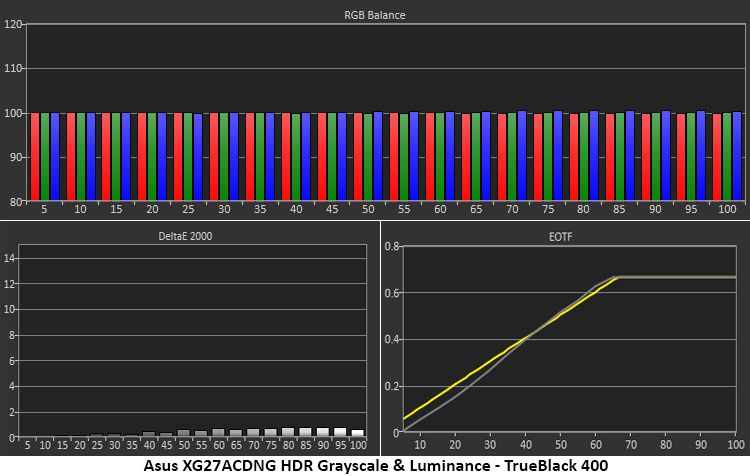The height and width of the screenshot is (476, 750).
Task: Click the 75 label on RGB Balance x-axis
Action: point(548,209)
